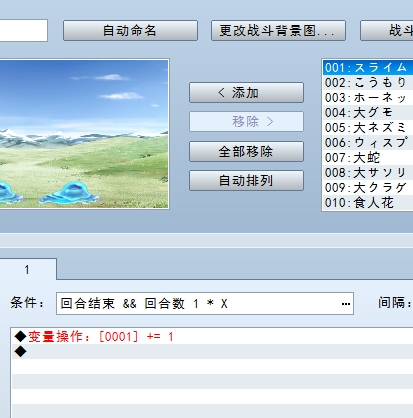This screenshot has height=418, width=413.
Task: Open condition editor via the ... button
Action: click(x=346, y=304)
